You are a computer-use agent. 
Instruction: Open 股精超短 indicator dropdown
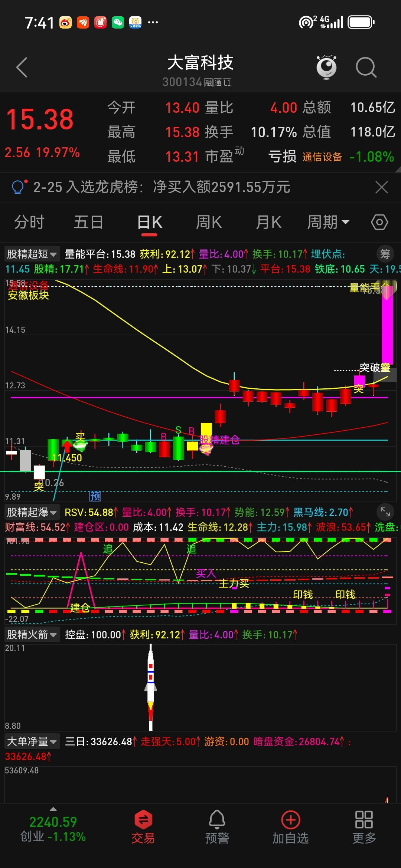(x=32, y=254)
